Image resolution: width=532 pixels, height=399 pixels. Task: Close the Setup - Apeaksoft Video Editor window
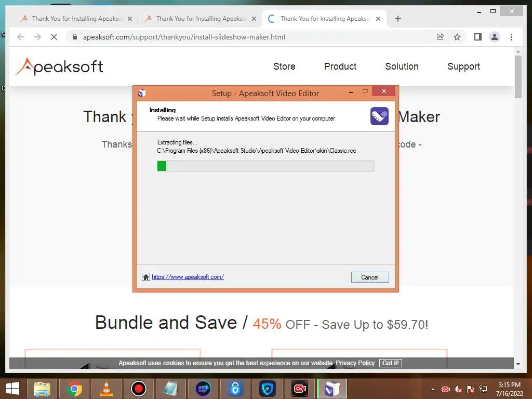point(384,91)
